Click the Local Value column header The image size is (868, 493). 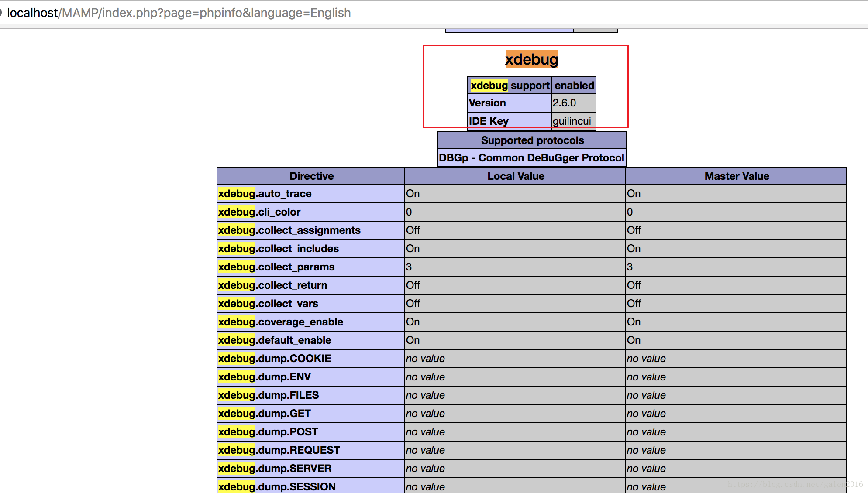(515, 176)
